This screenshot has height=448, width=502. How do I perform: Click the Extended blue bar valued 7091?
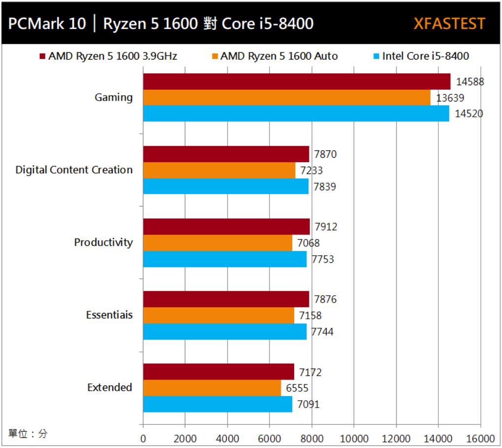(x=218, y=404)
